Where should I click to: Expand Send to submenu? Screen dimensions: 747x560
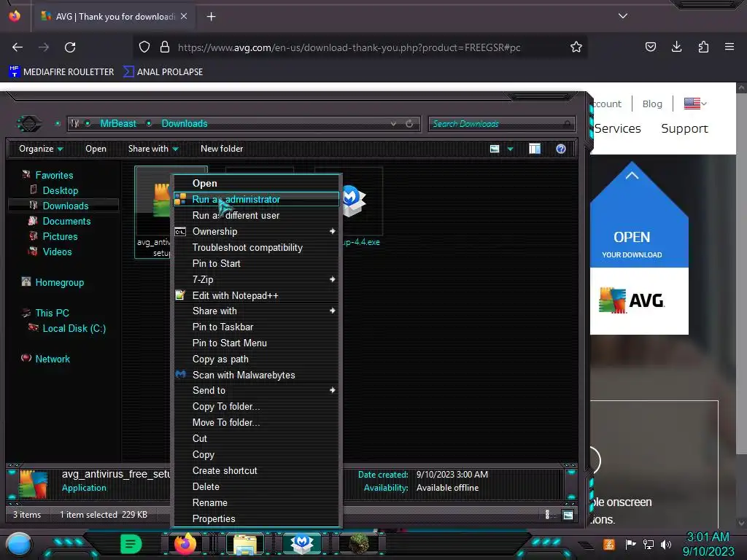point(256,391)
